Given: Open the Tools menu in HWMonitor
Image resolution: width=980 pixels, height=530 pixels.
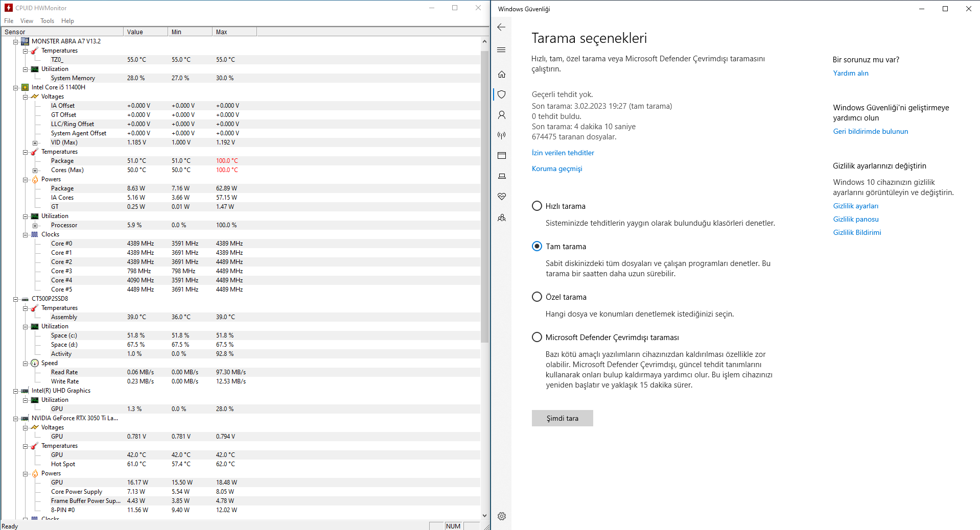Looking at the screenshot, I should tap(48, 21).
